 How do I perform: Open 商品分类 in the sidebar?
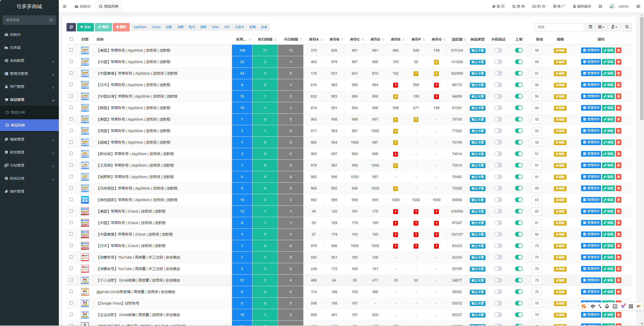(18, 112)
